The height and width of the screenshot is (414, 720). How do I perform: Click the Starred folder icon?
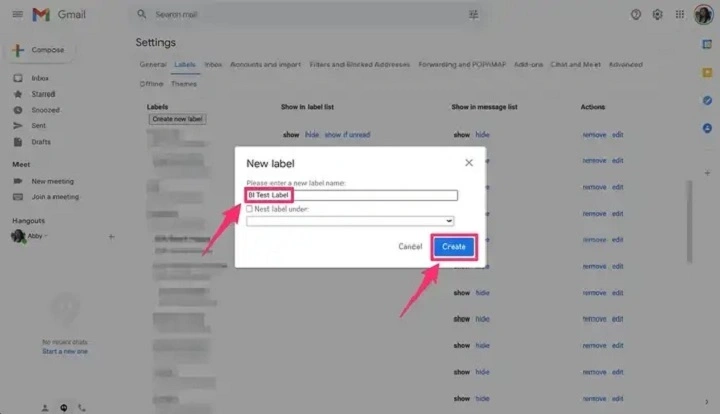18,94
